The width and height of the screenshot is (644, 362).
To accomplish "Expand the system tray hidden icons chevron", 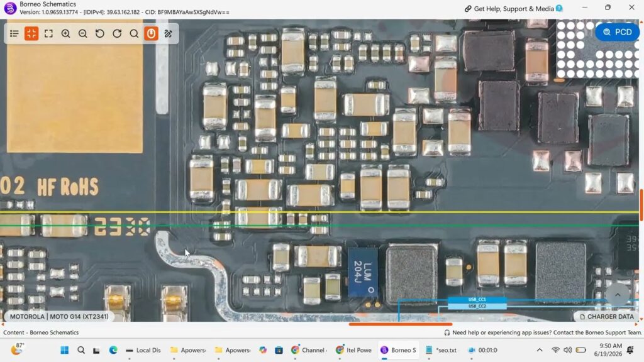I will point(540,350).
